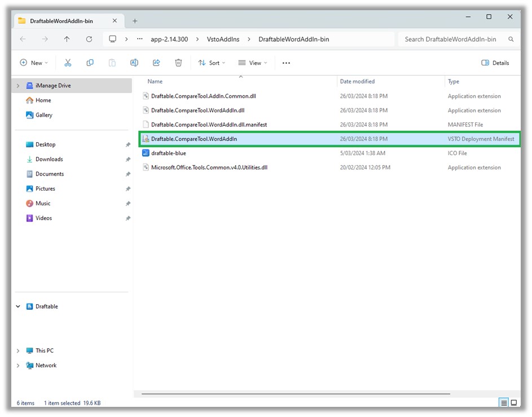Image resolution: width=532 pixels, height=417 pixels.
Task: Select the draftable-blue file name
Action: tap(169, 153)
